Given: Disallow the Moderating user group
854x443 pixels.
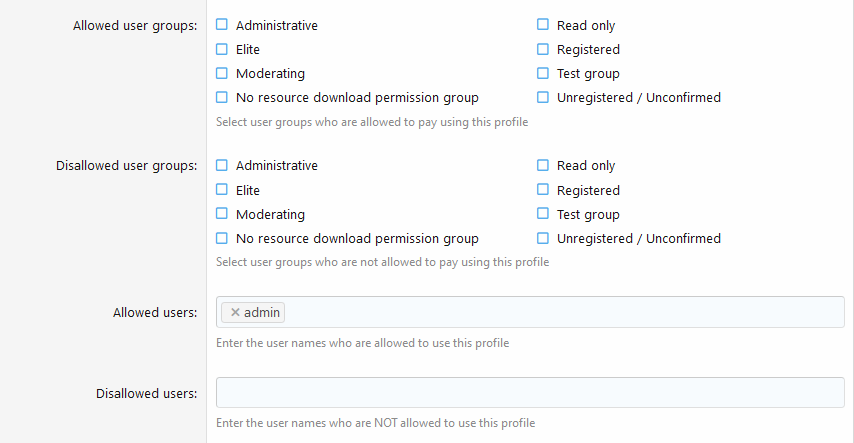Looking at the screenshot, I should point(222,214).
